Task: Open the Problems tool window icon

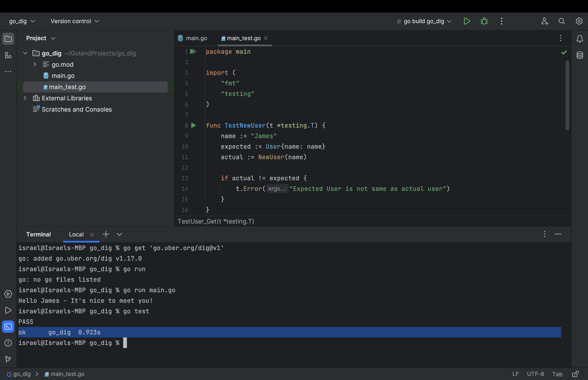Action: (x=8, y=343)
